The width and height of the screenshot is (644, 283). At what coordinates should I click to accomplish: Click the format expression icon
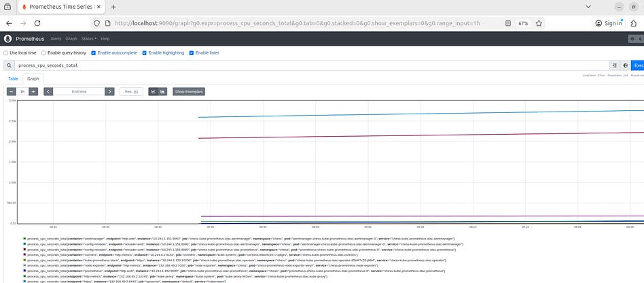(614, 65)
